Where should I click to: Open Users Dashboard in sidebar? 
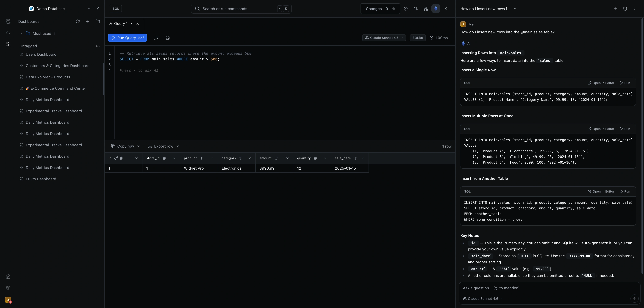41,55
